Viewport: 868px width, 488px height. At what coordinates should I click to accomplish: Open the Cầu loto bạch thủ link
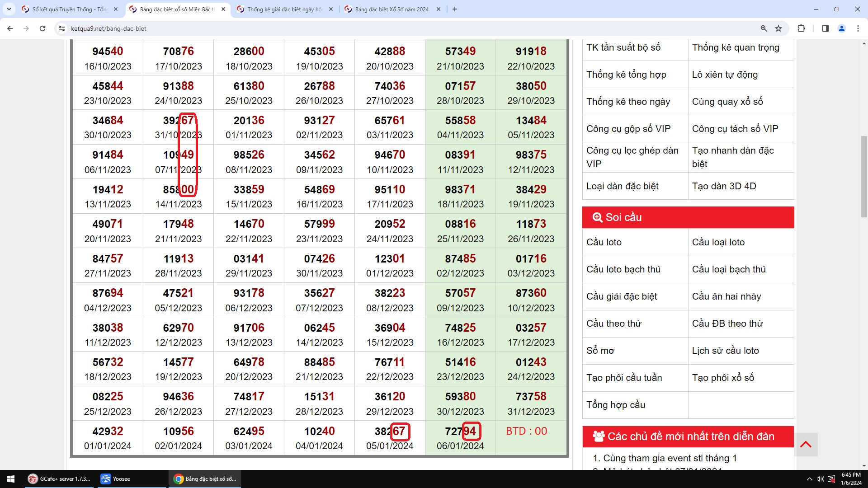tap(623, 269)
